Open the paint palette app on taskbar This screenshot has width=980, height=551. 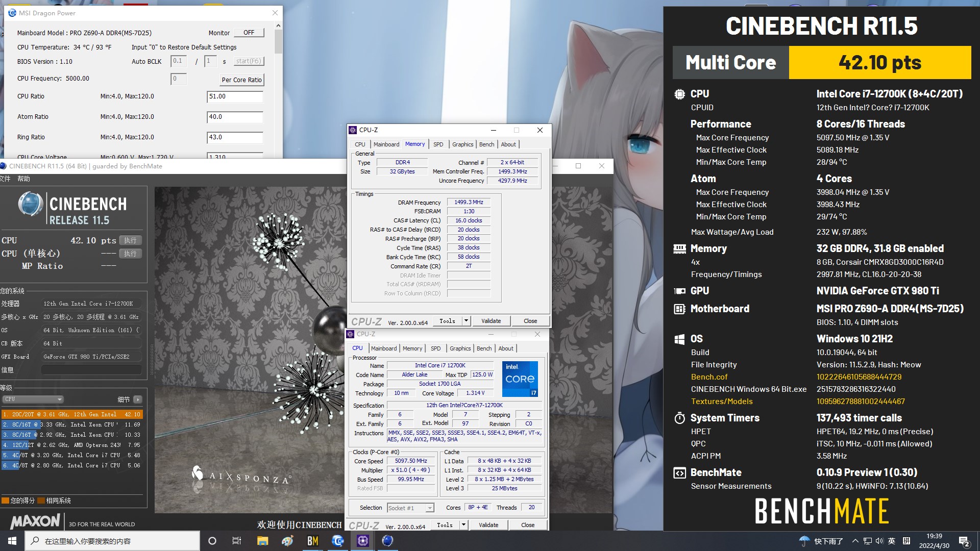287,541
